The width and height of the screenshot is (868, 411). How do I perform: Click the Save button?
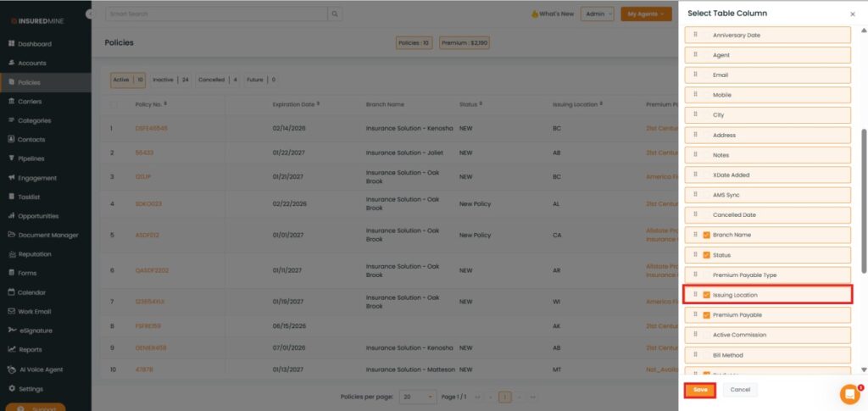[699, 390]
